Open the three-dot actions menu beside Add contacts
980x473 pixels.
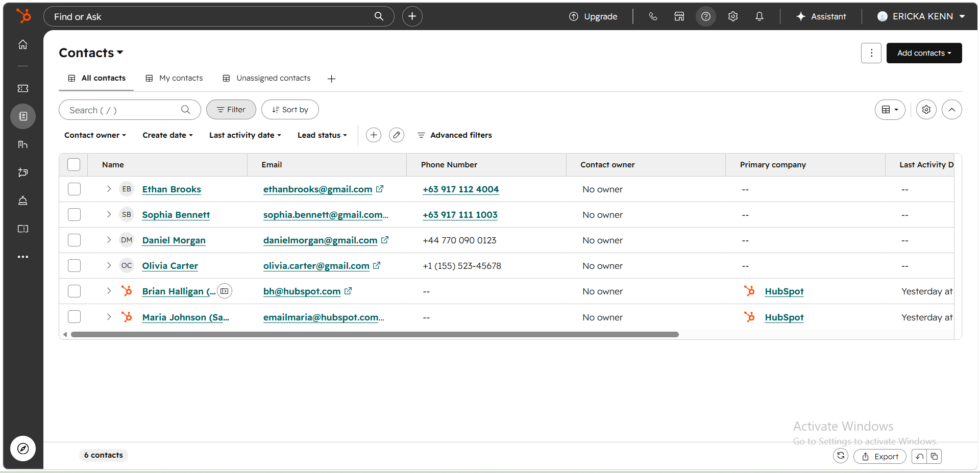click(871, 53)
